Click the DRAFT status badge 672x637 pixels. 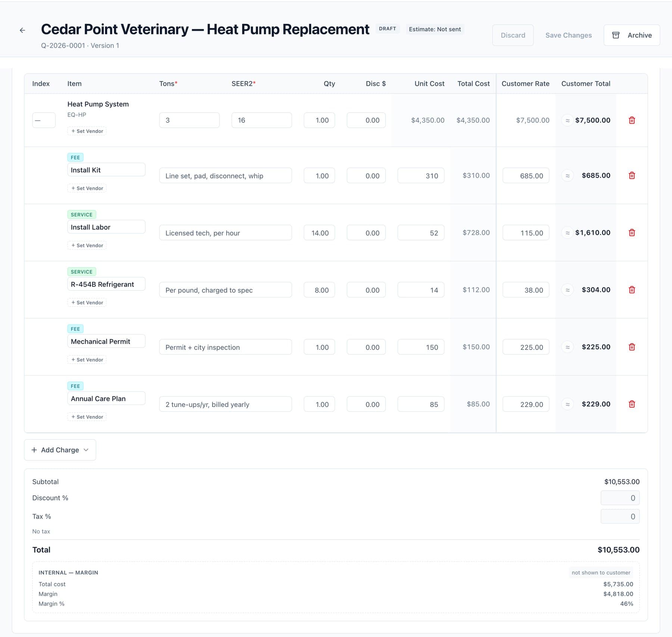point(388,29)
